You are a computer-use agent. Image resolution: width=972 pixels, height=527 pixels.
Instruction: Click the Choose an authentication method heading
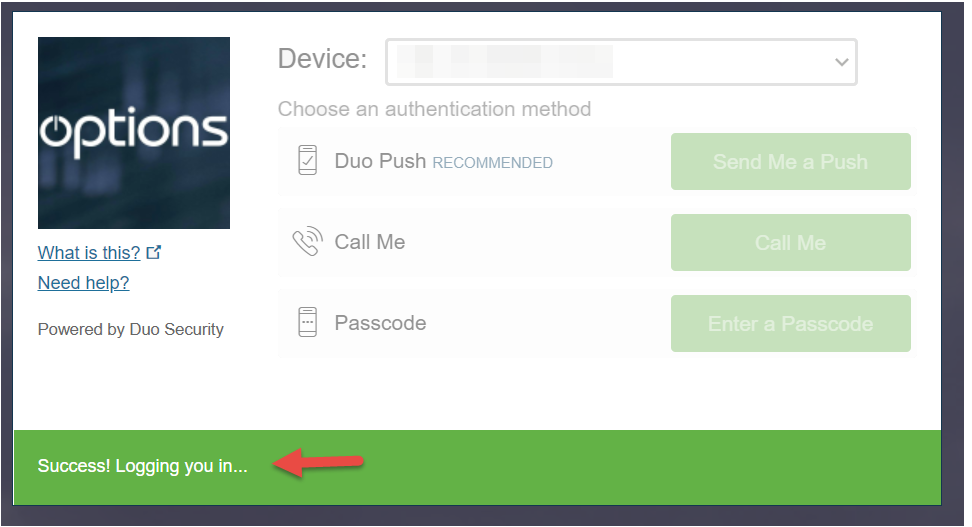[x=435, y=109]
